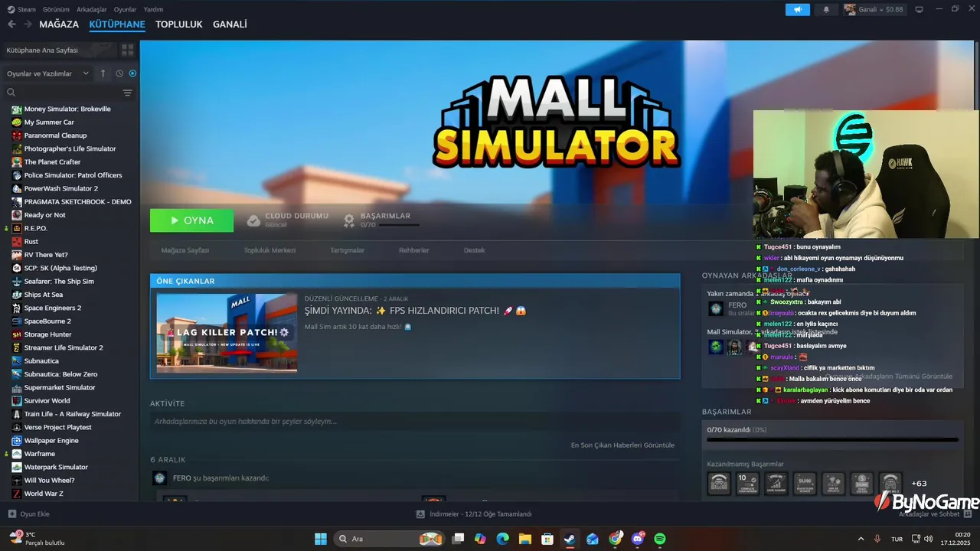
Task: Select My Summer Car in library
Action: 49,122
